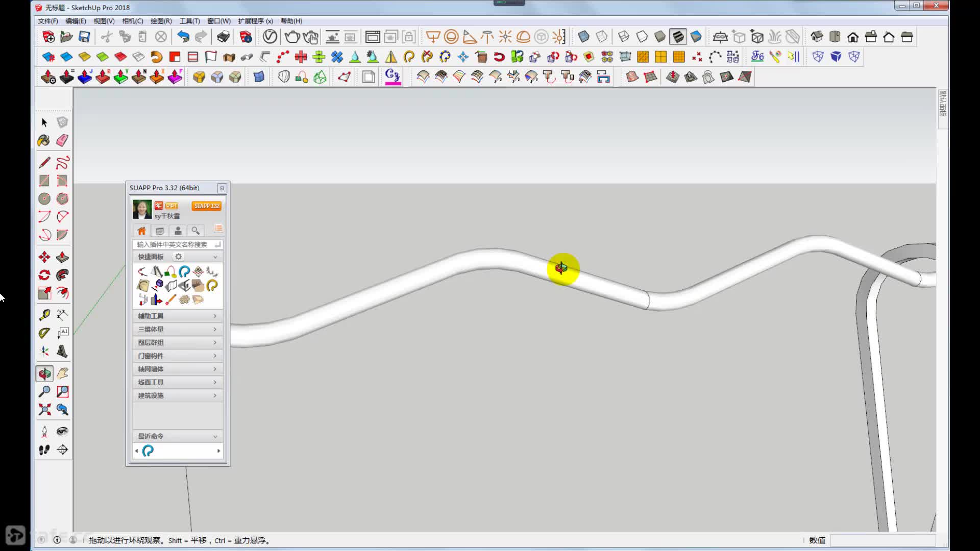The image size is (980, 551).
Task: Click the SUAPP 3.32 orange button
Action: [x=206, y=206]
